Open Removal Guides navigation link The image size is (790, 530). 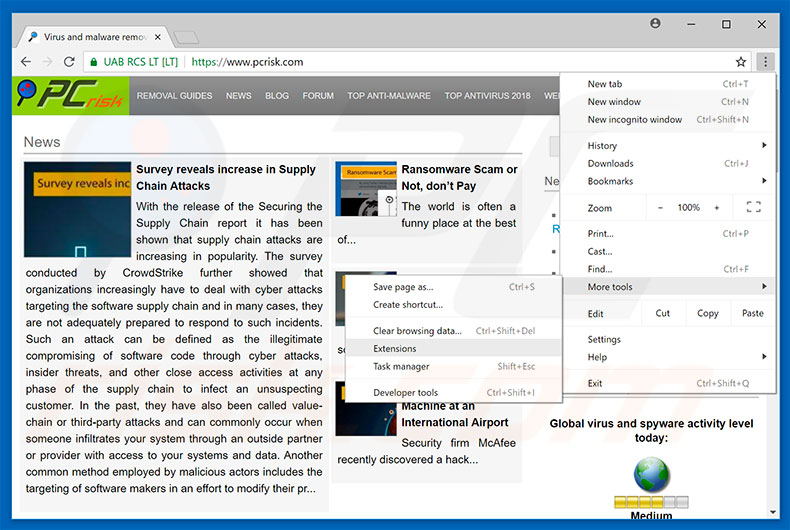pos(174,96)
